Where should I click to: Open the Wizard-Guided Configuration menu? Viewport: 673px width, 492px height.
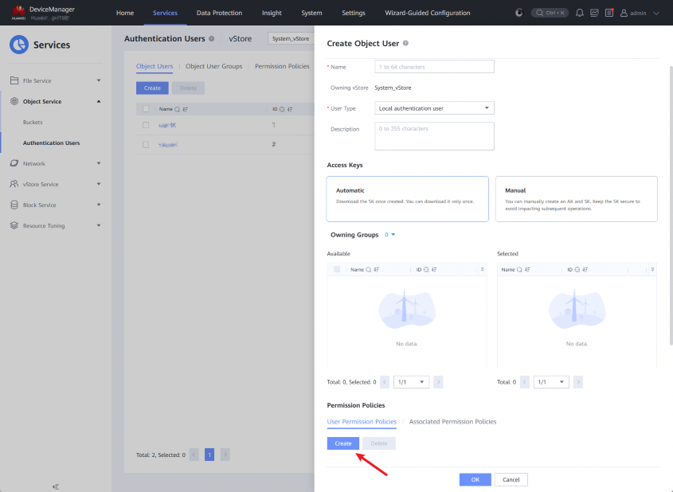click(428, 13)
